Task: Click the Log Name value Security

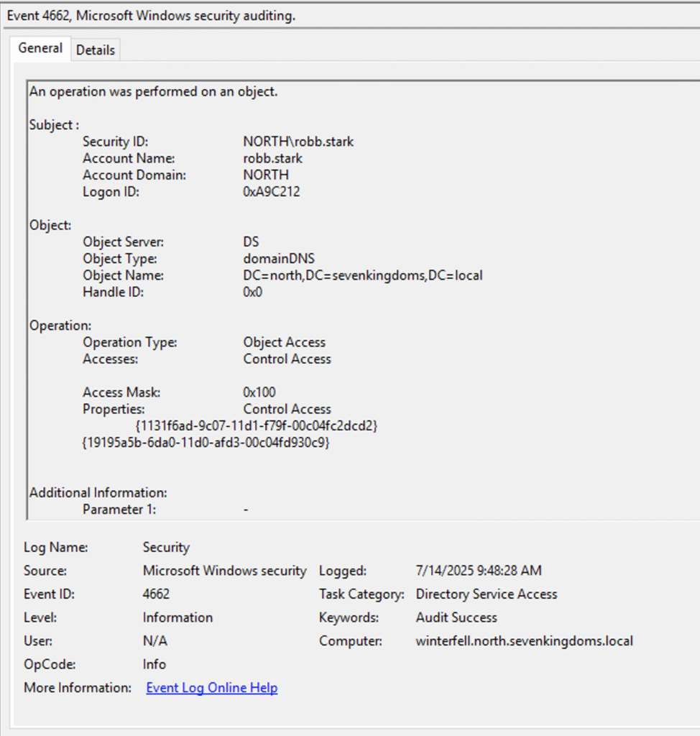Action: pos(166,547)
